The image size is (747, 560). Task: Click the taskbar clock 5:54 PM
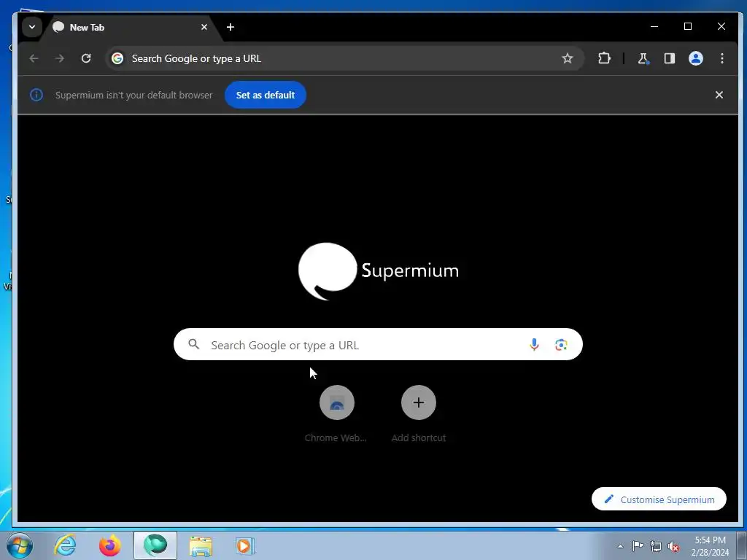point(710,540)
